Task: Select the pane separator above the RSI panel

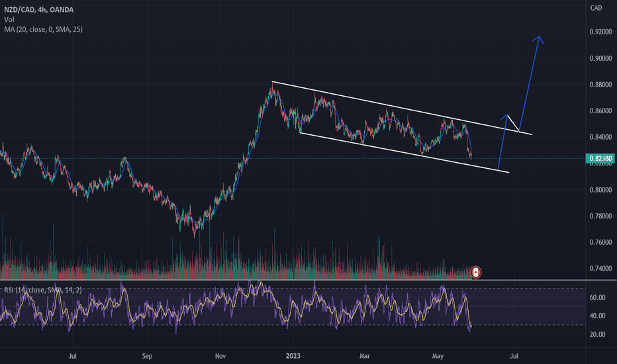Action: [x=308, y=280]
